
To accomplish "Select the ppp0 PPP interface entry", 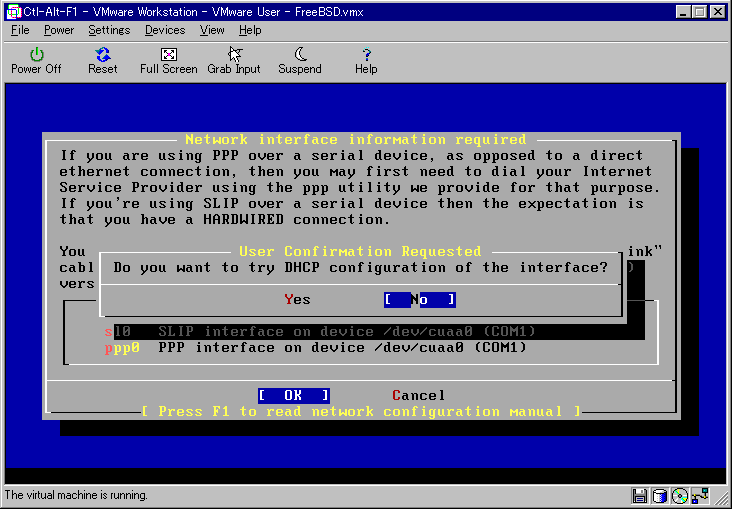I will pos(316,348).
